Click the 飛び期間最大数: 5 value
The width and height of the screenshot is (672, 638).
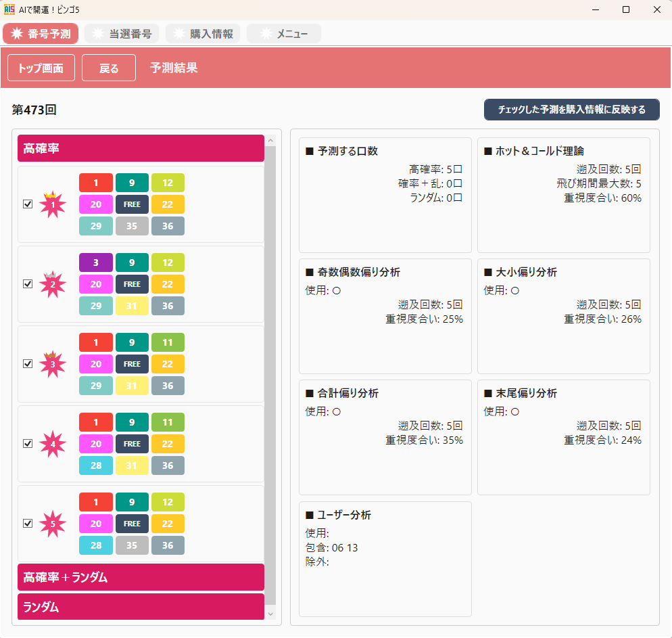[599, 183]
